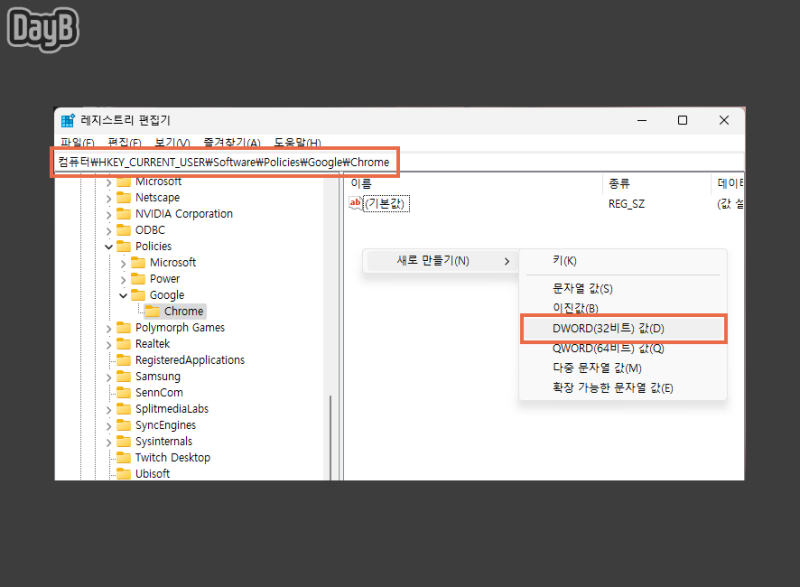Image resolution: width=800 pixels, height=587 pixels.
Task: Open the 도움말(H) menu
Action: (x=297, y=142)
